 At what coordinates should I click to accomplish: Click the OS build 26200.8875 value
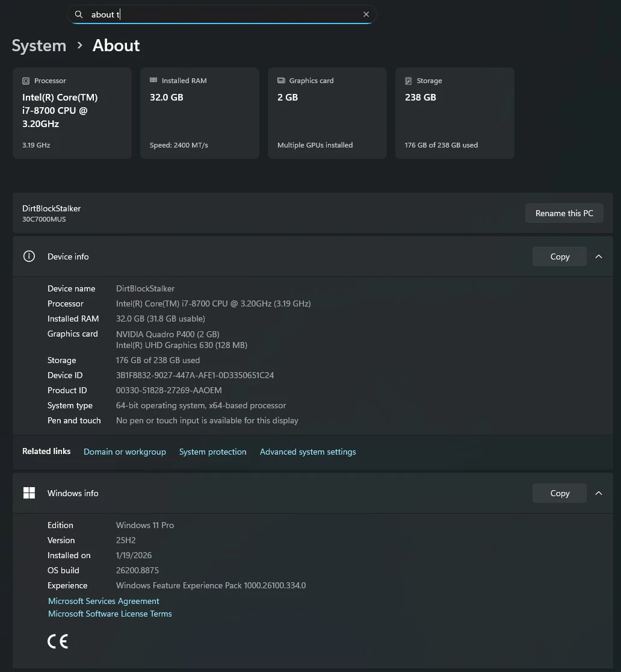coord(137,570)
